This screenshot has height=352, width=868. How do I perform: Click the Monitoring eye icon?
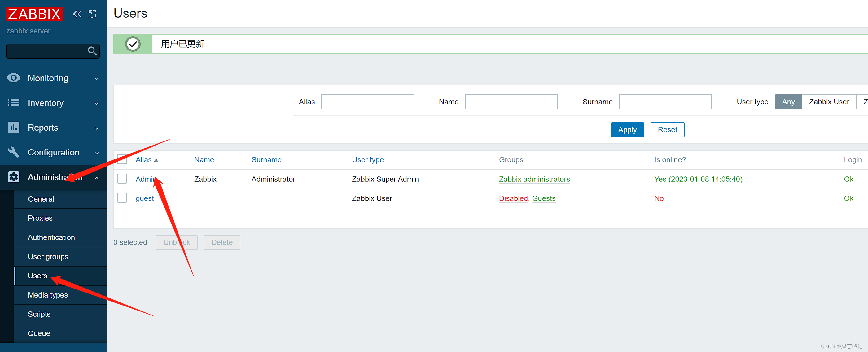tap(14, 78)
